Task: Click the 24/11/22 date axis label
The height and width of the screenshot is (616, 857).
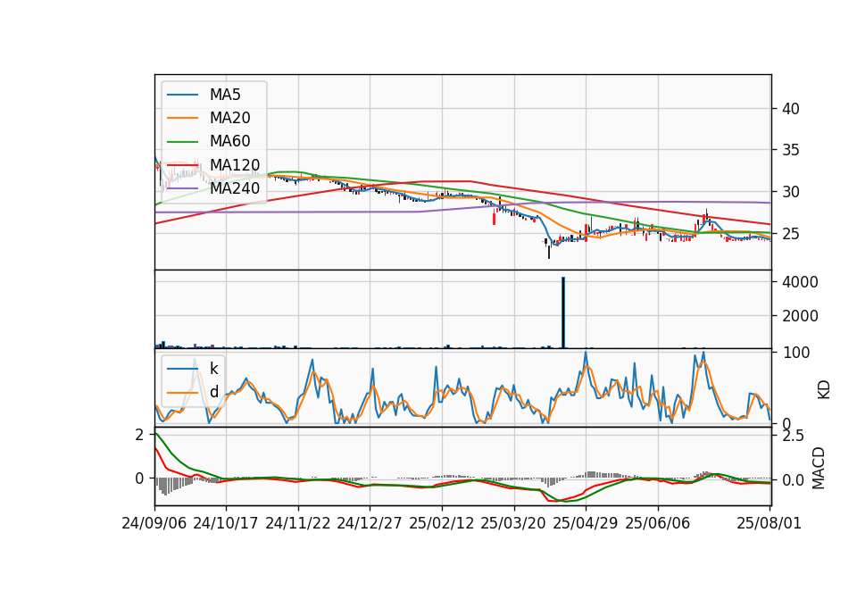Action: (x=298, y=523)
